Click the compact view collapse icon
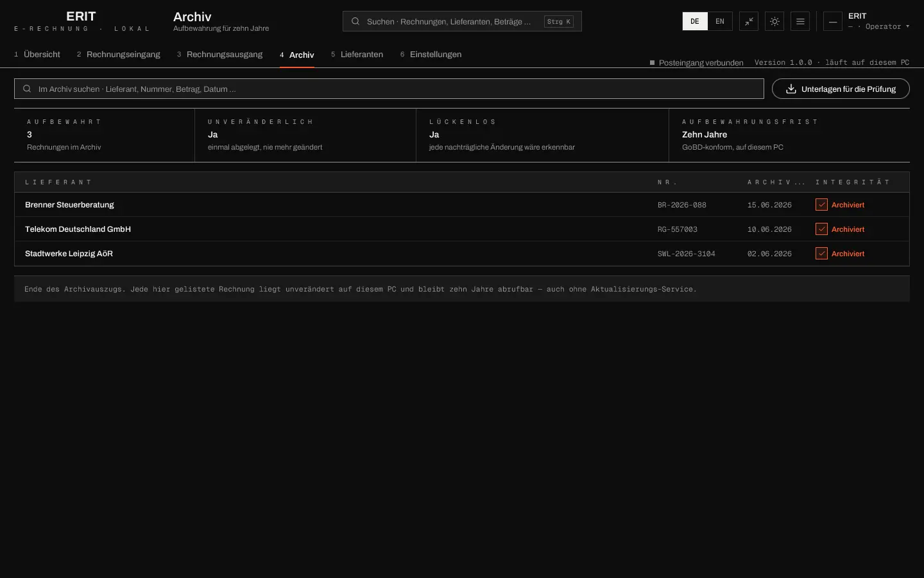The image size is (924, 578). pos(749,21)
